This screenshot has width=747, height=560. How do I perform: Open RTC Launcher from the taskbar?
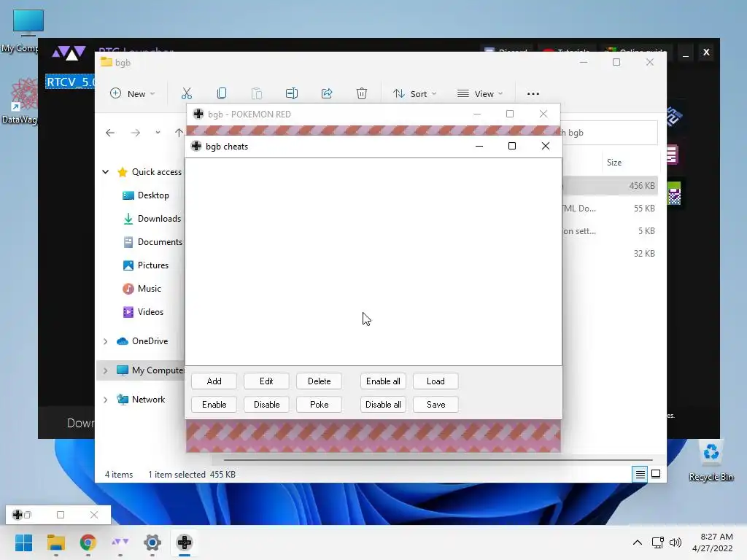120,542
